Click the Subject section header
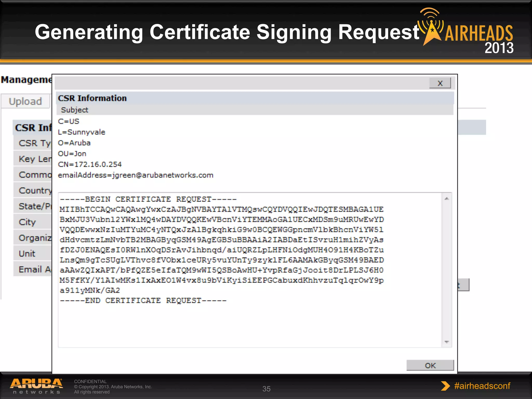The height and width of the screenshot is (399, 532). (x=255, y=110)
